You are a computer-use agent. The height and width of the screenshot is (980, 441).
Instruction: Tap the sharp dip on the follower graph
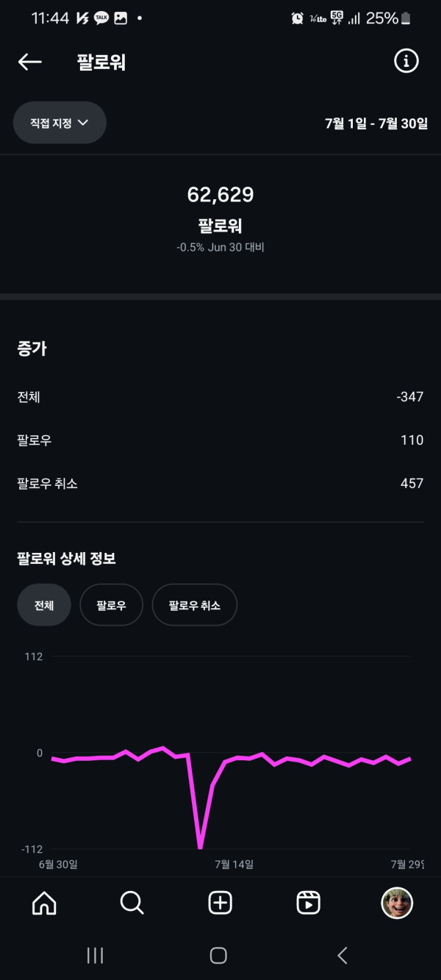click(200, 845)
